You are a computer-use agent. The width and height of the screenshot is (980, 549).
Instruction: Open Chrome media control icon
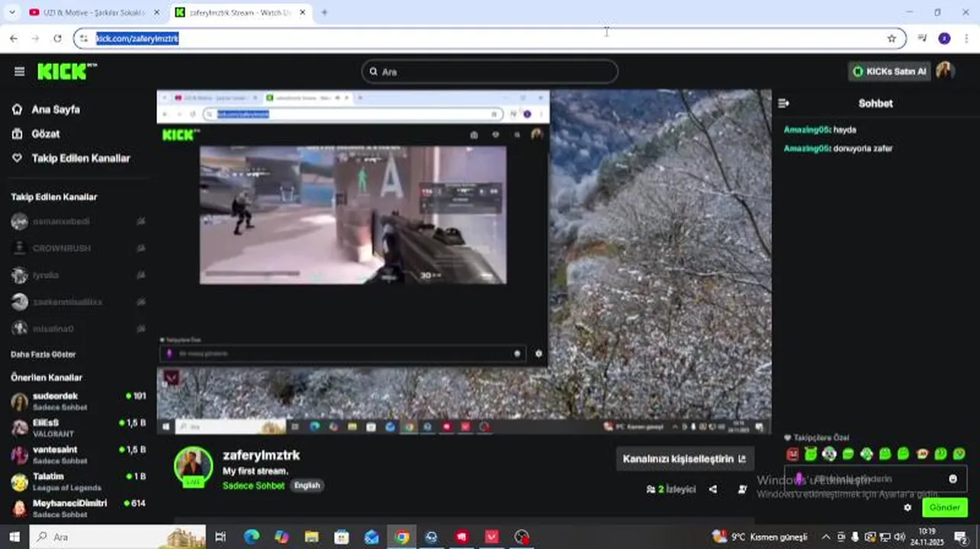point(922,38)
